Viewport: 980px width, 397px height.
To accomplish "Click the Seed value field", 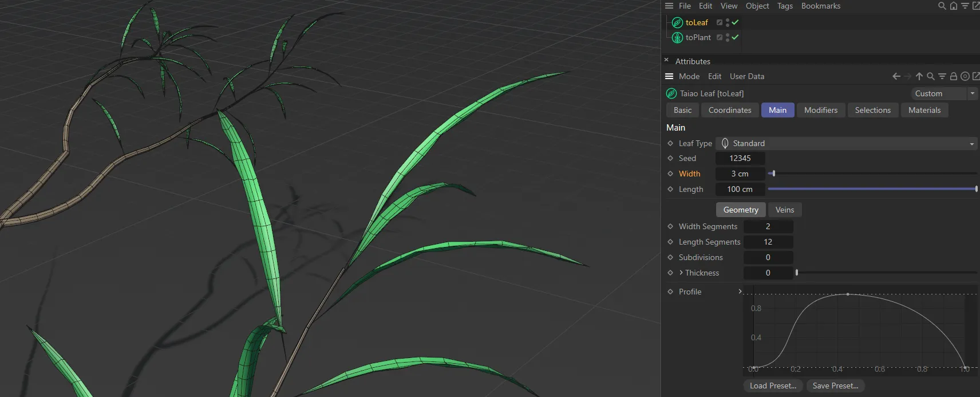I will [x=740, y=158].
